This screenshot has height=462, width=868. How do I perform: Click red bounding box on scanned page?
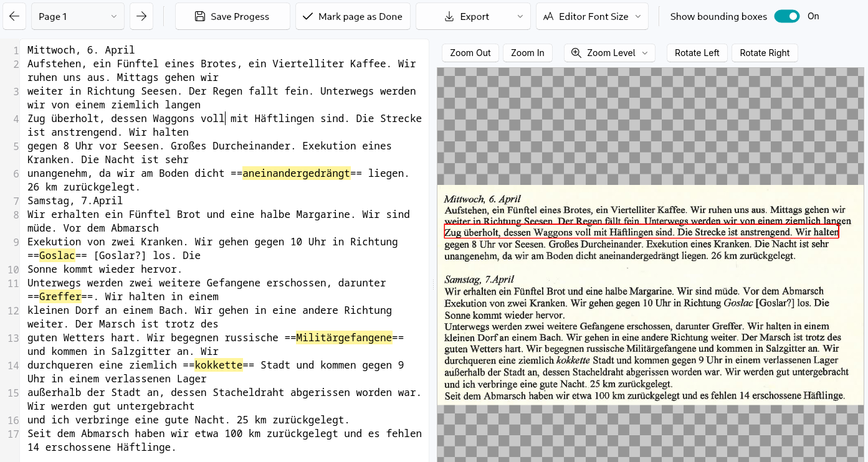point(641,232)
